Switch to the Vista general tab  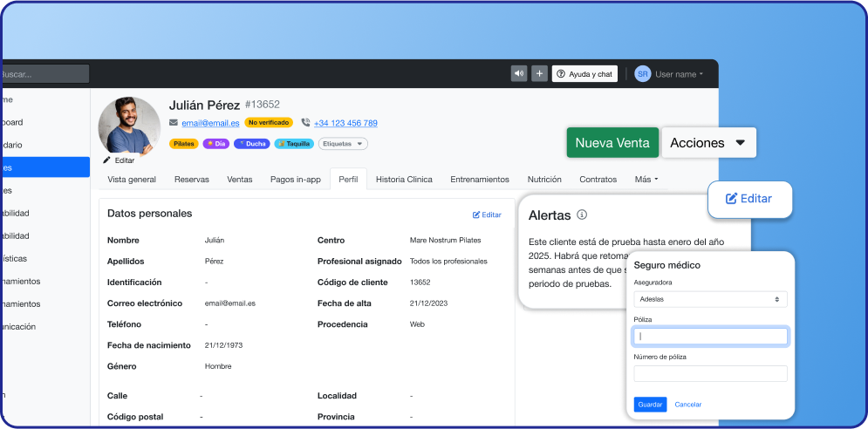pos(132,180)
